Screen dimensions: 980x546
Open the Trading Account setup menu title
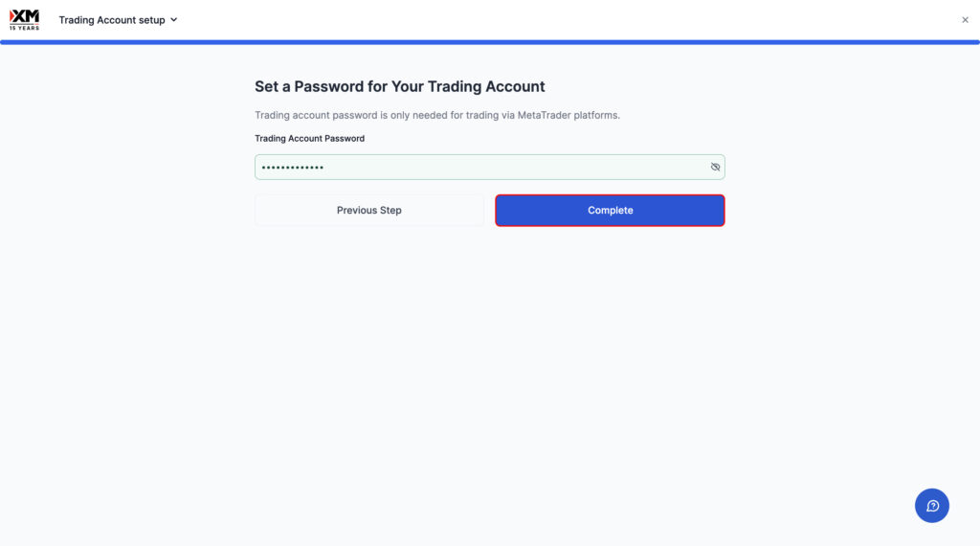tap(112, 20)
